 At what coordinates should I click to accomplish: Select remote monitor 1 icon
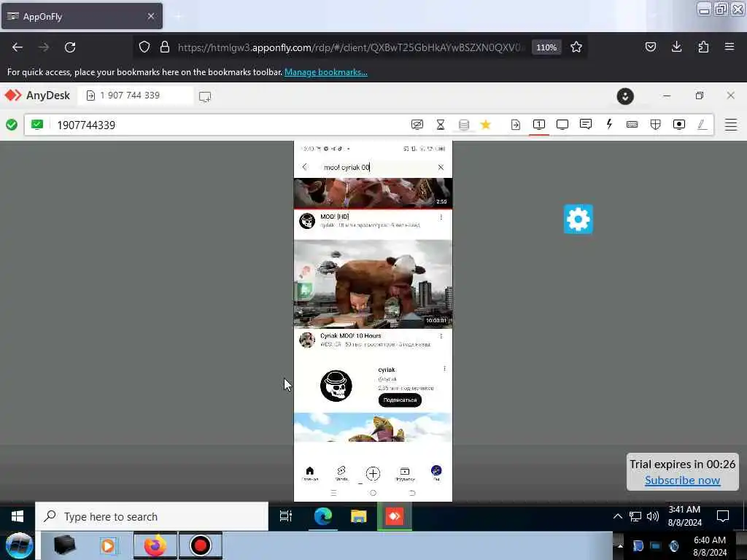coord(539,125)
